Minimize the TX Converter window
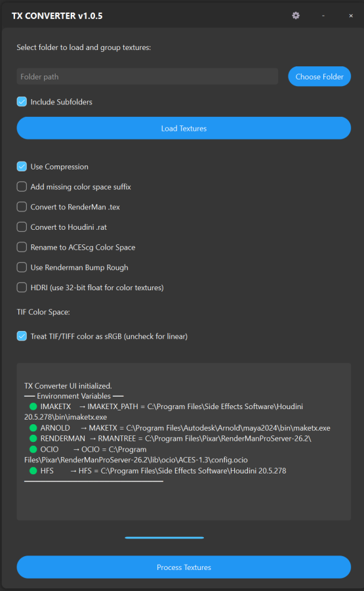The width and height of the screenshot is (364, 591). tap(323, 16)
